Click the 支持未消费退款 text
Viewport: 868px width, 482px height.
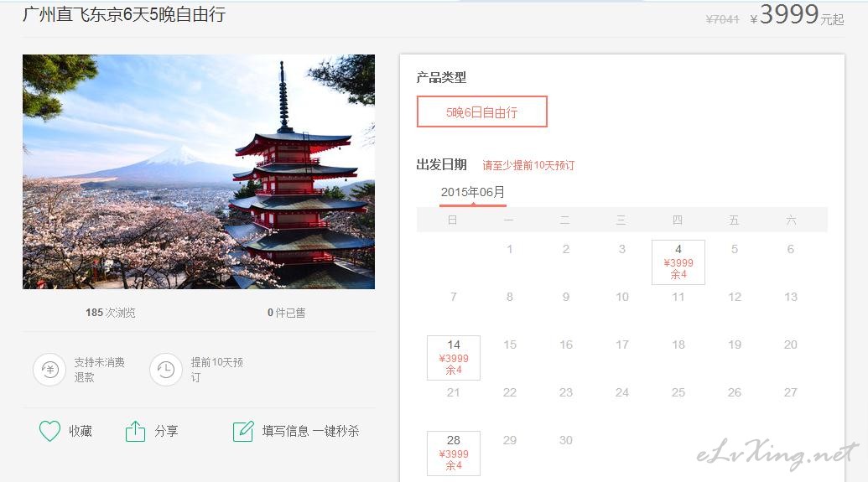click(x=100, y=369)
